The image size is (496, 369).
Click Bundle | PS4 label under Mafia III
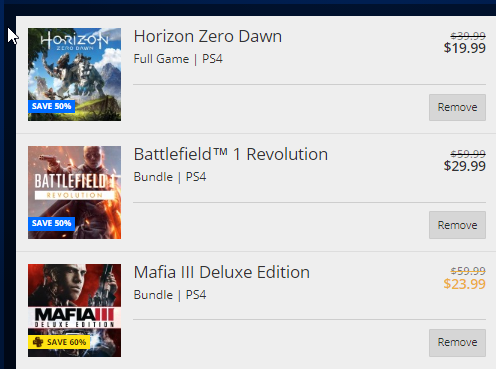[170, 295]
